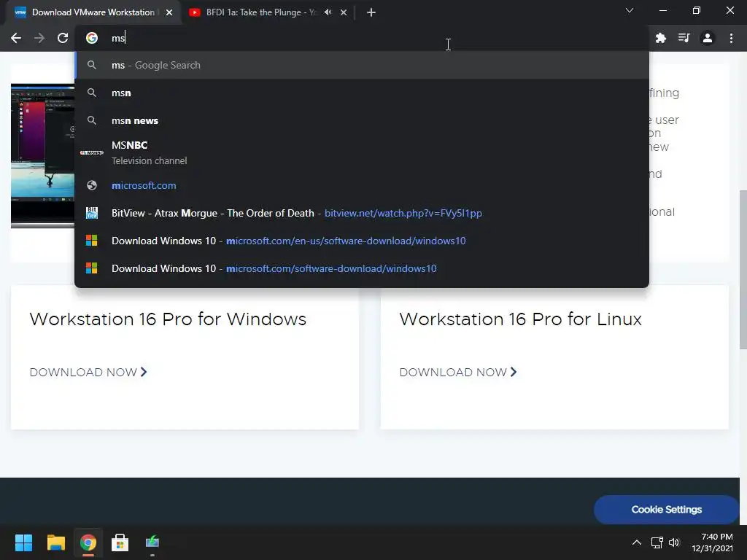Image resolution: width=747 pixels, height=560 pixels.
Task: Click Download Now for Workstation 16 Pro Linux
Action: tap(458, 372)
